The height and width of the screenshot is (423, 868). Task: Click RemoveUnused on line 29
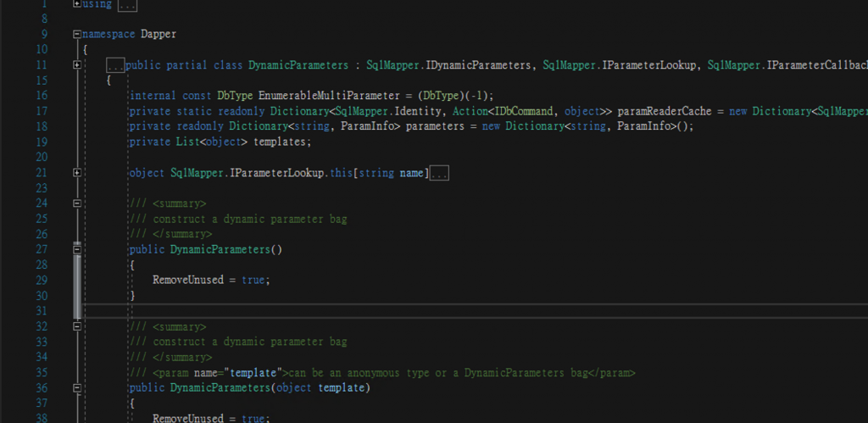tap(187, 280)
